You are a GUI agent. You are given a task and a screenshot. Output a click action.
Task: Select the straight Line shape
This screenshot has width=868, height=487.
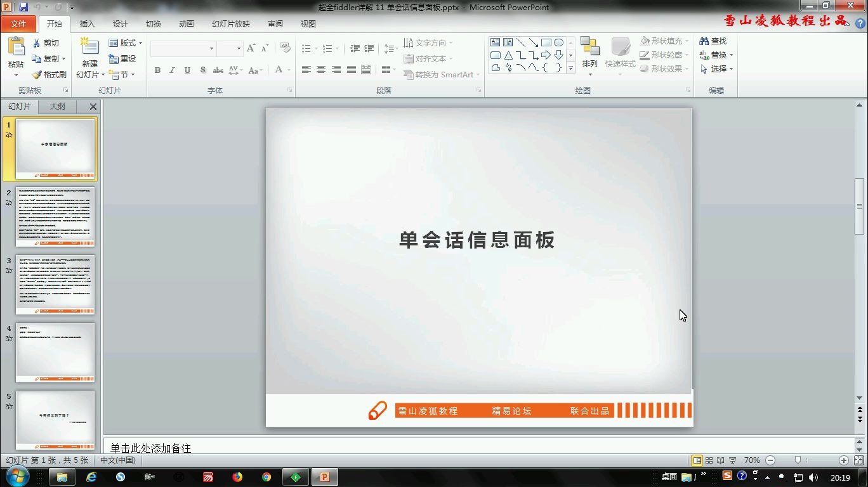click(x=520, y=42)
